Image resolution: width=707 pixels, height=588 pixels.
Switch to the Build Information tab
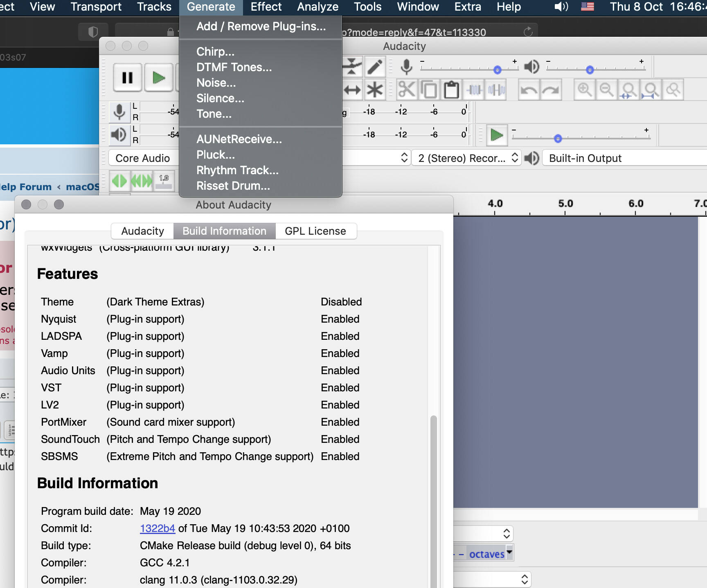[224, 231]
